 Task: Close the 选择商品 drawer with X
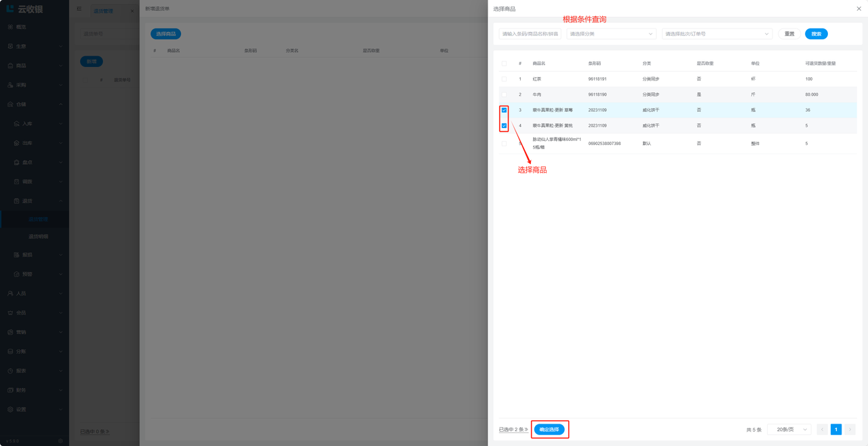(859, 9)
